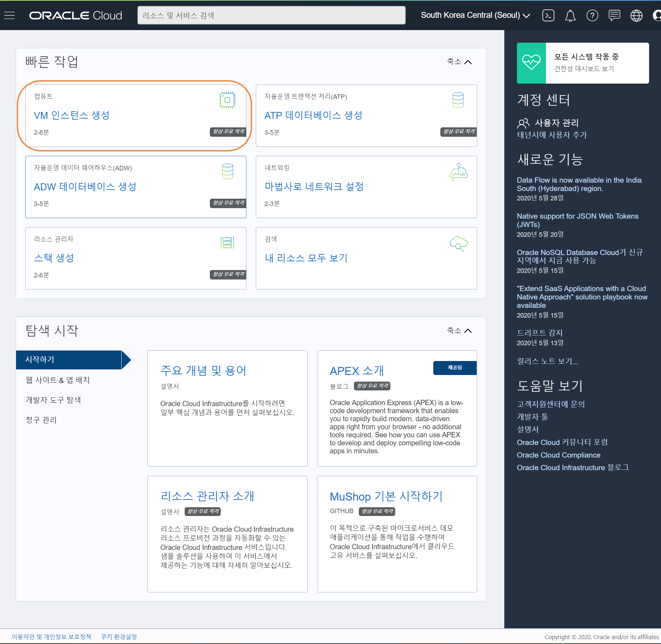Click the user management people icon

523,123
